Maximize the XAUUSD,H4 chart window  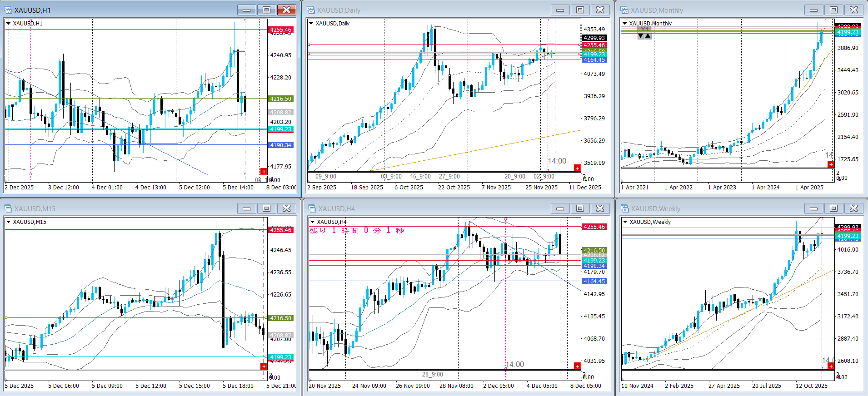pyautogui.click(x=580, y=208)
